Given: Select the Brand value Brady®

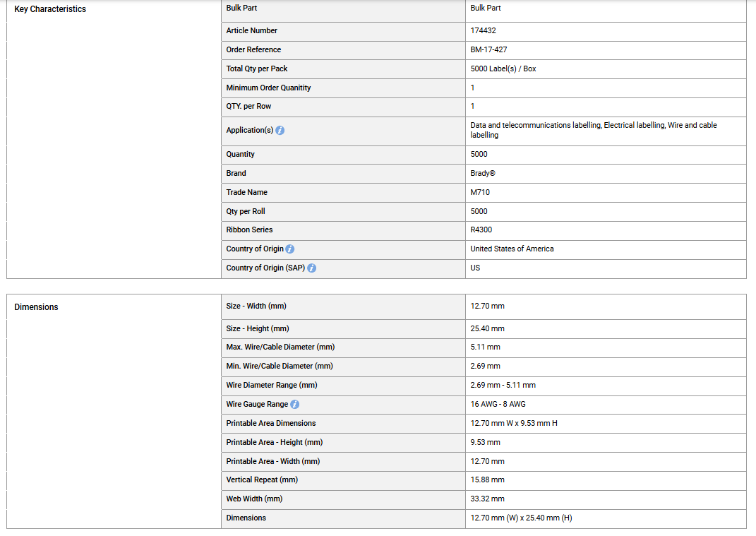Looking at the screenshot, I should (x=483, y=173).
